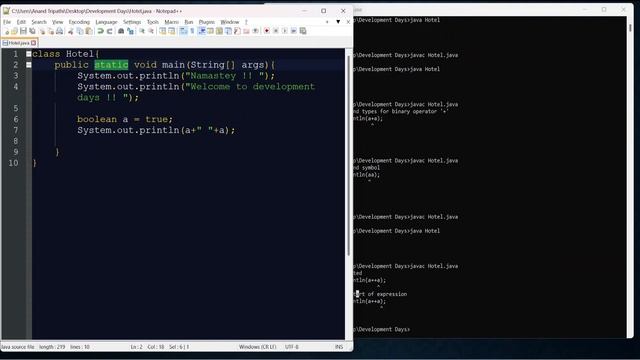Click the Copy toolbar icon
The image size is (640, 360).
[80, 31]
